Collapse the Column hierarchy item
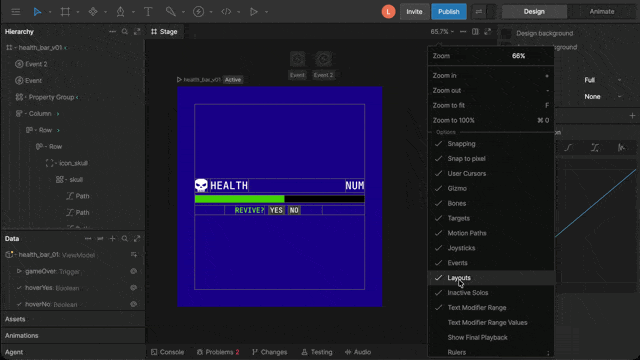 coord(25,113)
